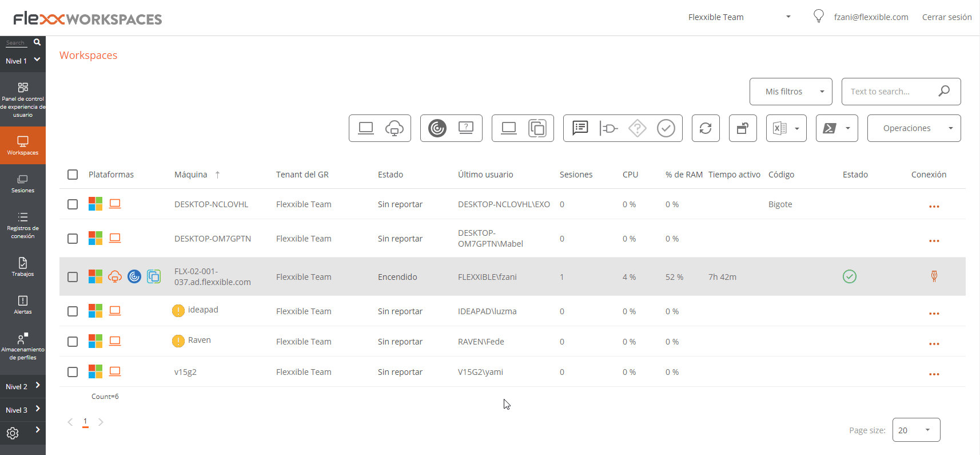Open the Mis filtros dropdown
The width and height of the screenshot is (980, 455).
point(791,92)
